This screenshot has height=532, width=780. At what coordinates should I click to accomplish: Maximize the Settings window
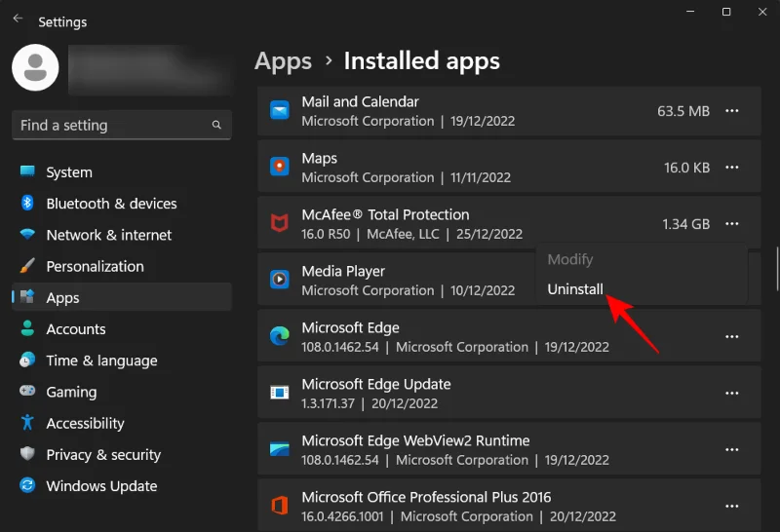(726, 12)
